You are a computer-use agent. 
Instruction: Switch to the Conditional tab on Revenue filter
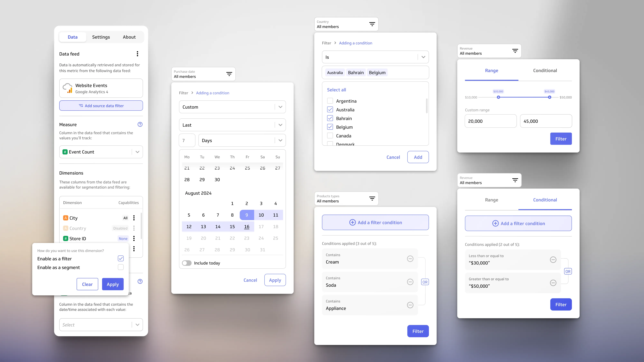click(x=545, y=70)
